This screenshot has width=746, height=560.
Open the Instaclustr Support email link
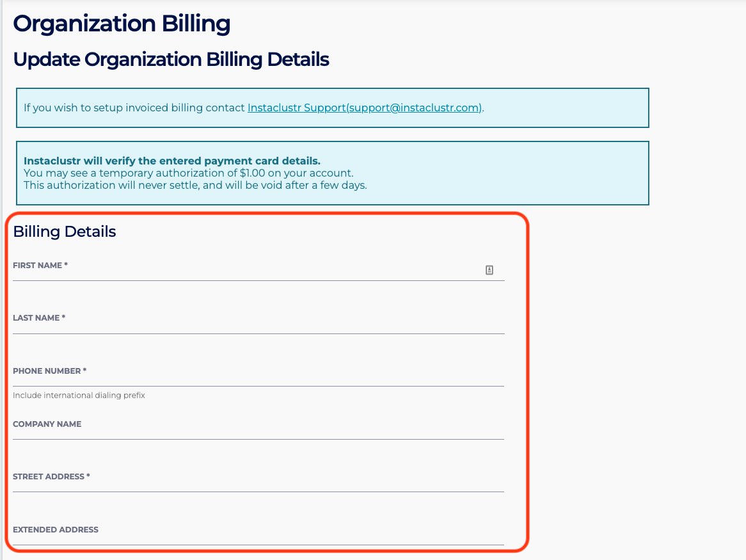364,108
